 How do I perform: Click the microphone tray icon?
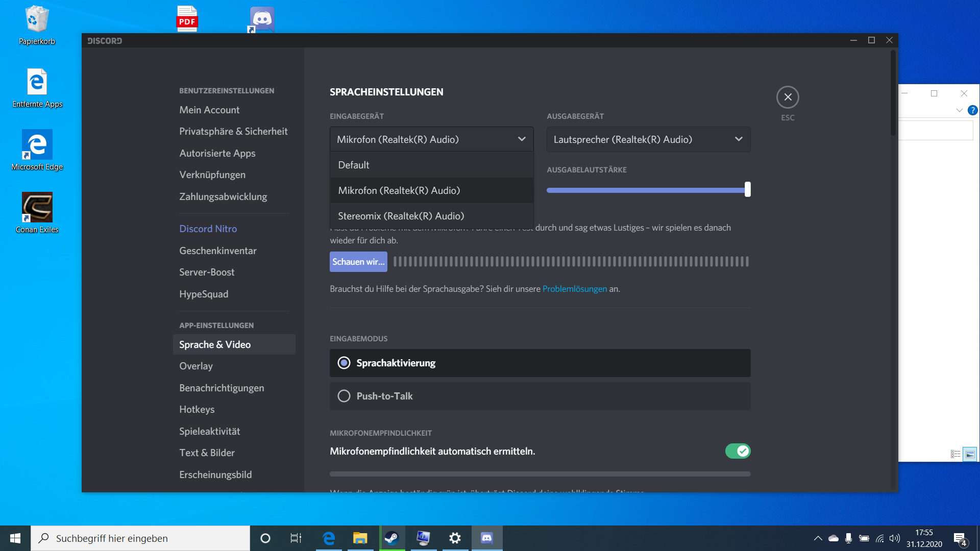[848, 538]
